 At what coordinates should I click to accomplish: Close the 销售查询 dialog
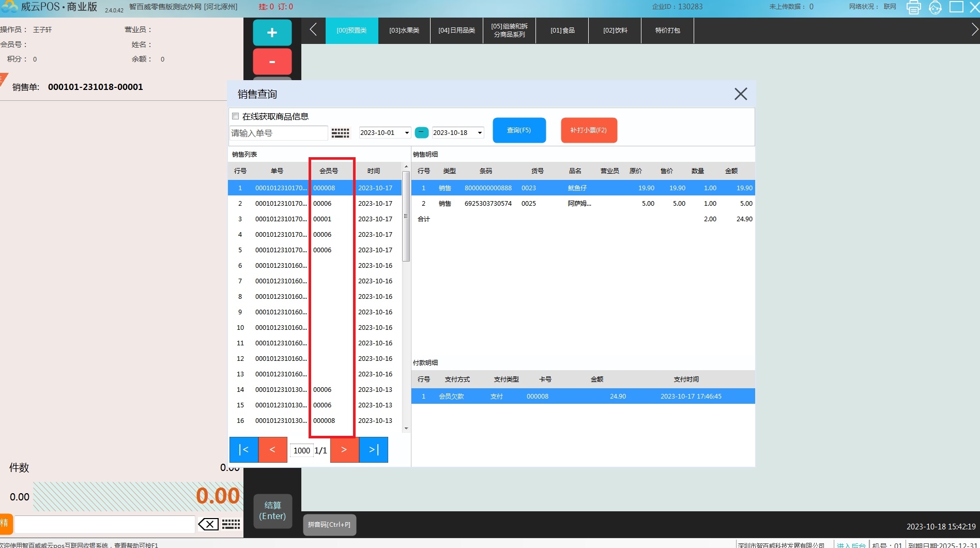(741, 94)
